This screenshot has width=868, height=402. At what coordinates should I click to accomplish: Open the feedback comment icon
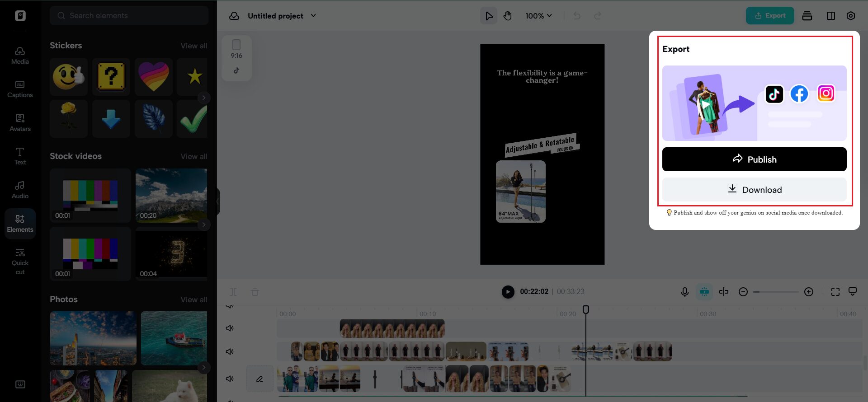pos(853,291)
